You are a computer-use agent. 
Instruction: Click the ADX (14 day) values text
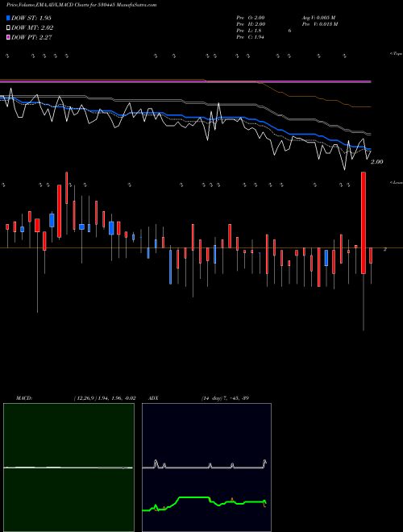click(225, 398)
